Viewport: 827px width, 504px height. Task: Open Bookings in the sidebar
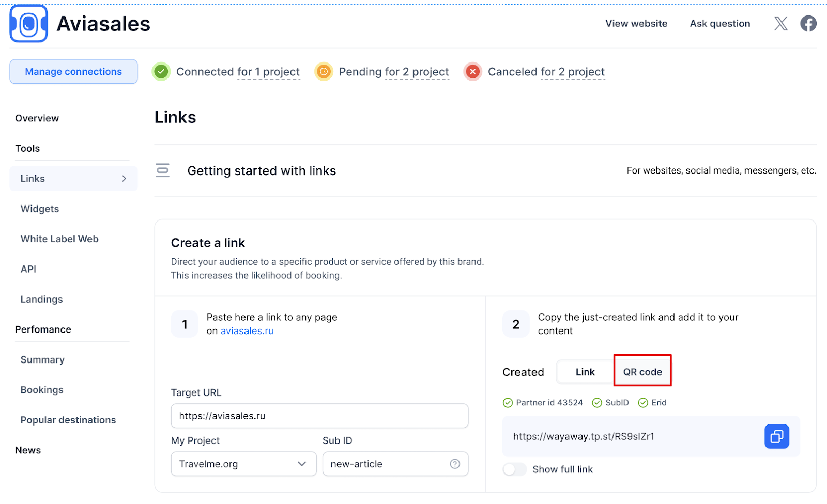point(42,390)
